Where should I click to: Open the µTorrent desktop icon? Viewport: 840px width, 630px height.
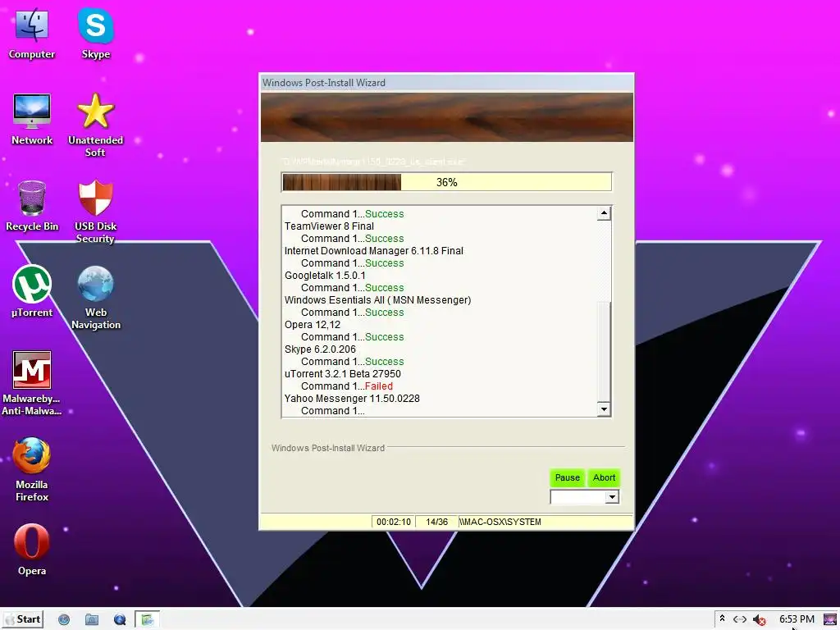pyautogui.click(x=32, y=291)
